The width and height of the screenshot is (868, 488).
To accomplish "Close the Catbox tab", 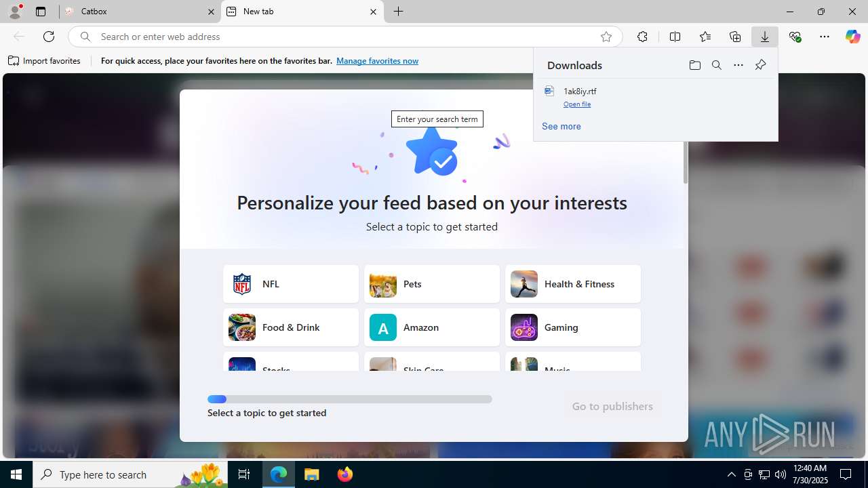I will 211,12.
